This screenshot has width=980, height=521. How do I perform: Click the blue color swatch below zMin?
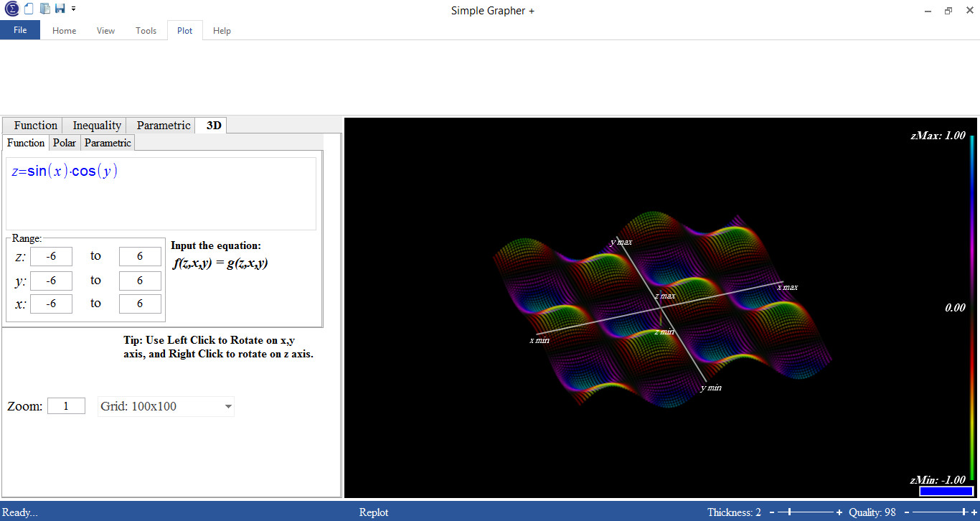pyautogui.click(x=946, y=492)
